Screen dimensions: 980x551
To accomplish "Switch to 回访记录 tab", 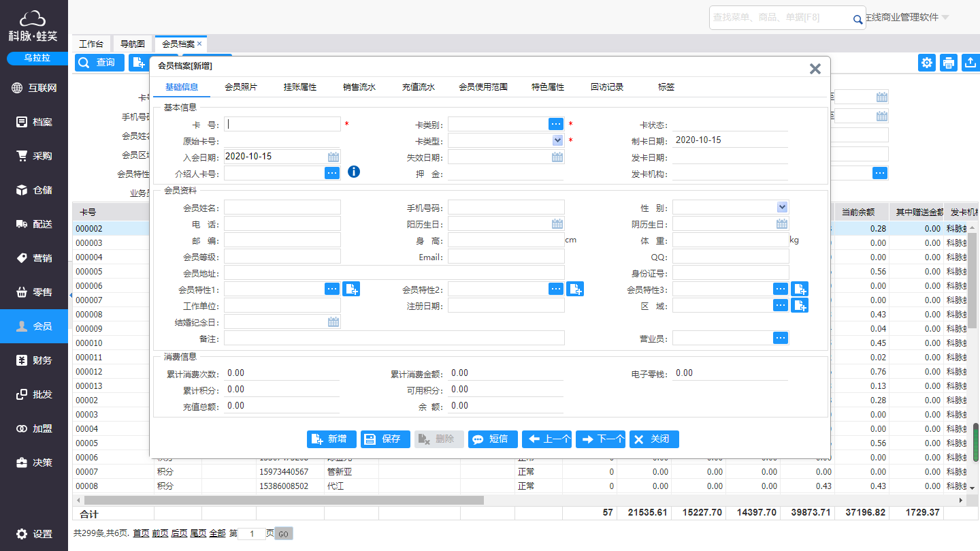I will 607,87.
